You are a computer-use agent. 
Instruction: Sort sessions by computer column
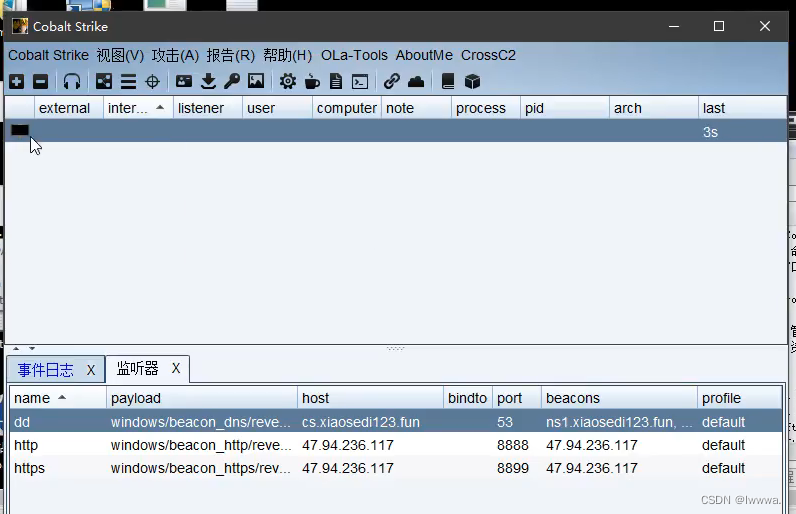coord(347,108)
